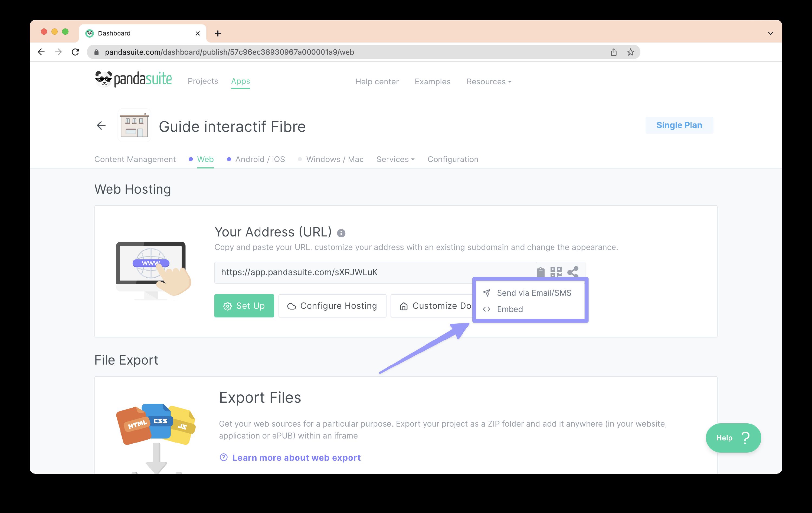The height and width of the screenshot is (513, 812).
Task: Show the QR code for the URL
Action: coord(556,271)
